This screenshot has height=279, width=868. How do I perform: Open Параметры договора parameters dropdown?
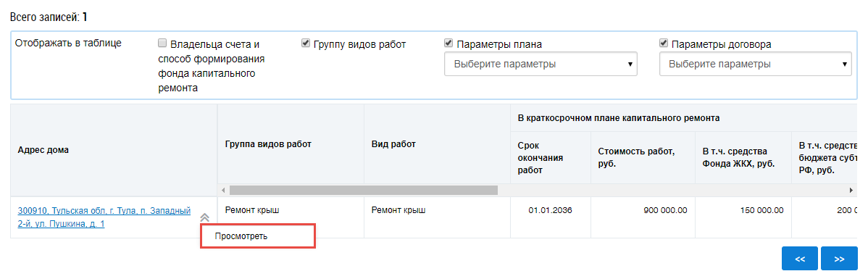click(756, 64)
